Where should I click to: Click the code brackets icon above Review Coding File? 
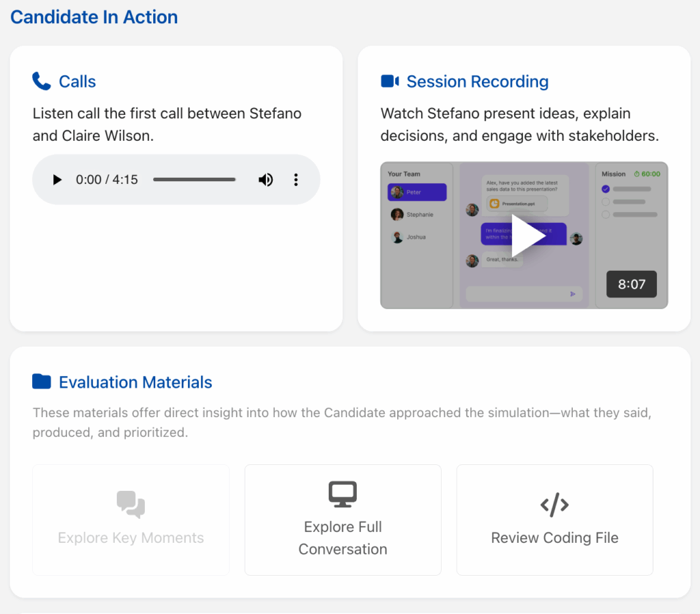click(554, 505)
